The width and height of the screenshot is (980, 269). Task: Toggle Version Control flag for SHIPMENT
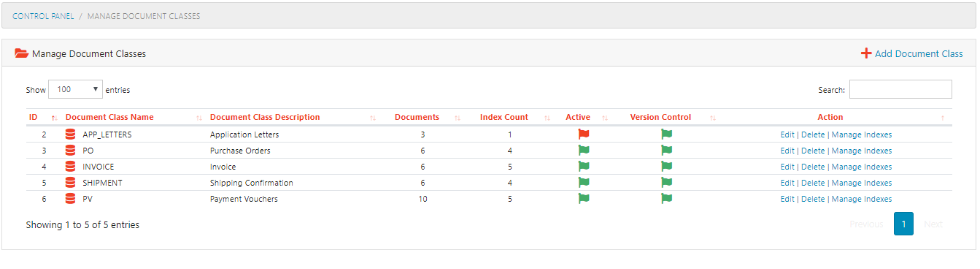tap(666, 183)
